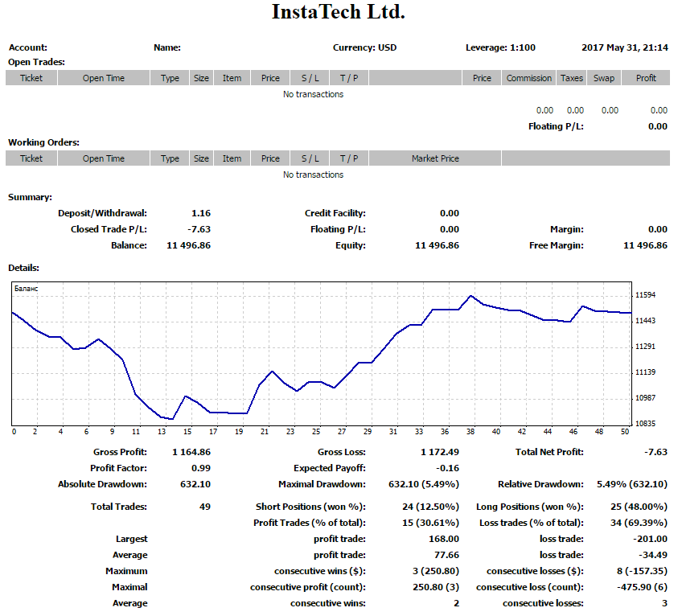Click 'No transactions' under Working Orders
This screenshot has width=678, height=616.
point(313,175)
